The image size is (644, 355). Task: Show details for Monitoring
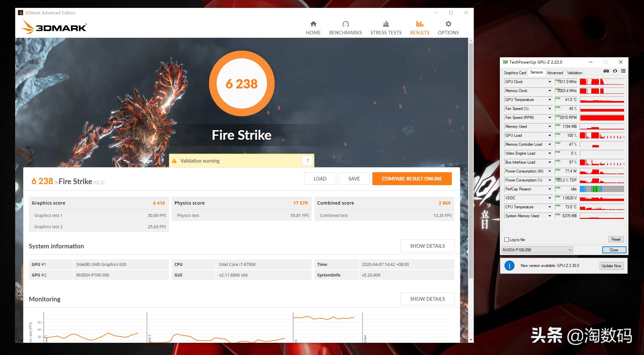[x=427, y=299]
